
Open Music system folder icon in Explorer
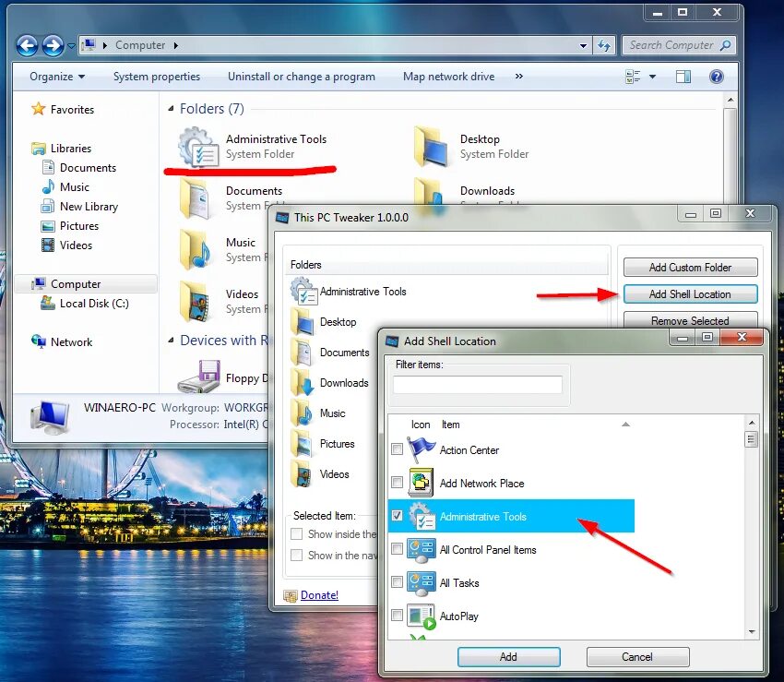click(195, 250)
